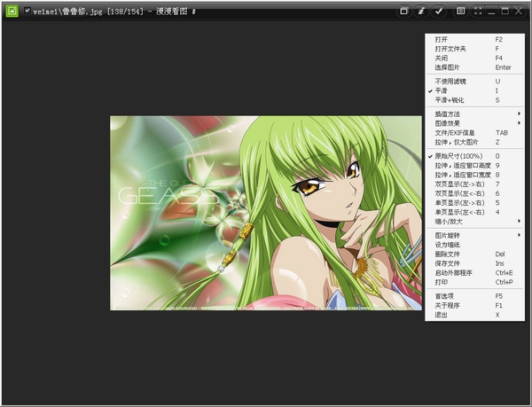Select 拉伸，适应窗口高度 option
The image size is (532, 407).
click(x=474, y=166)
